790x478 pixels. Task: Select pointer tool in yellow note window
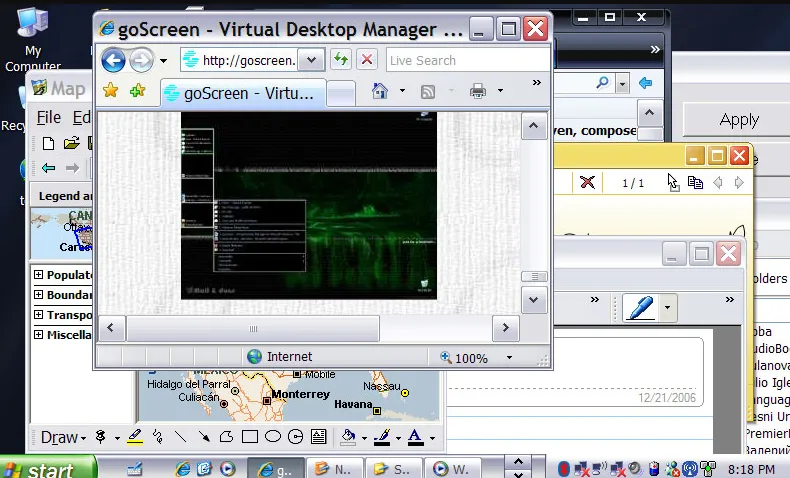pyautogui.click(x=673, y=182)
